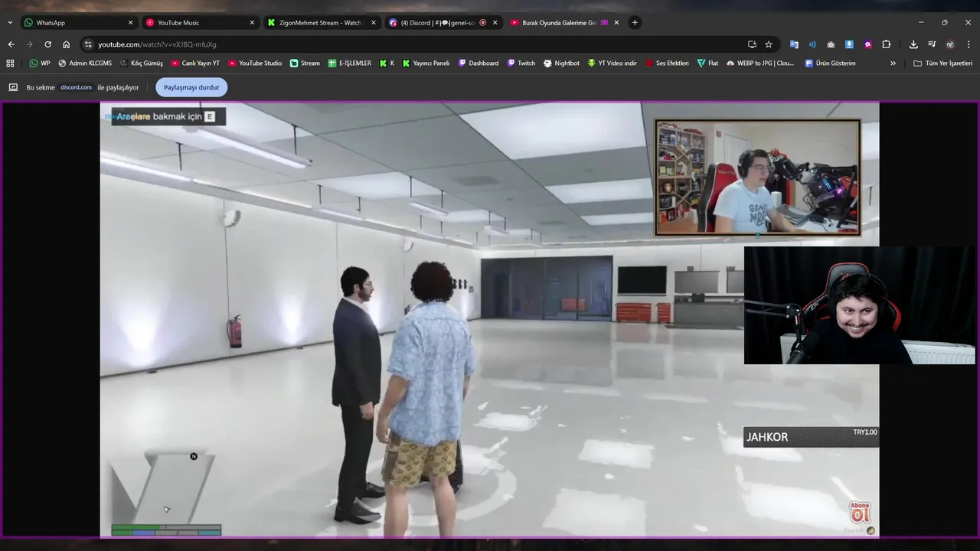Image resolution: width=980 pixels, height=551 pixels.
Task: Expand the hidden bookmarks chevron
Action: 893,64
